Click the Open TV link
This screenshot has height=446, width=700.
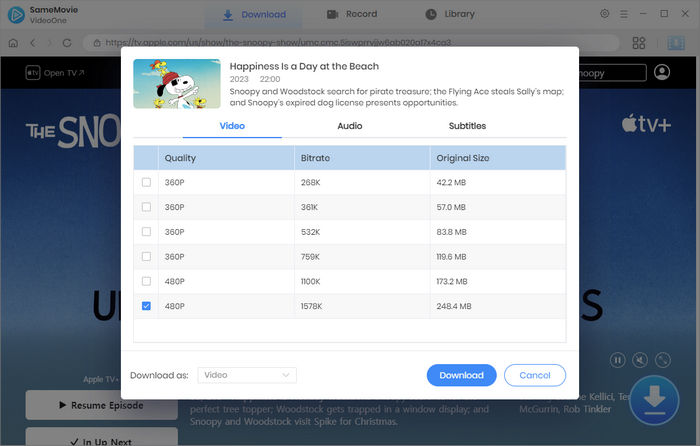pyautogui.click(x=55, y=73)
